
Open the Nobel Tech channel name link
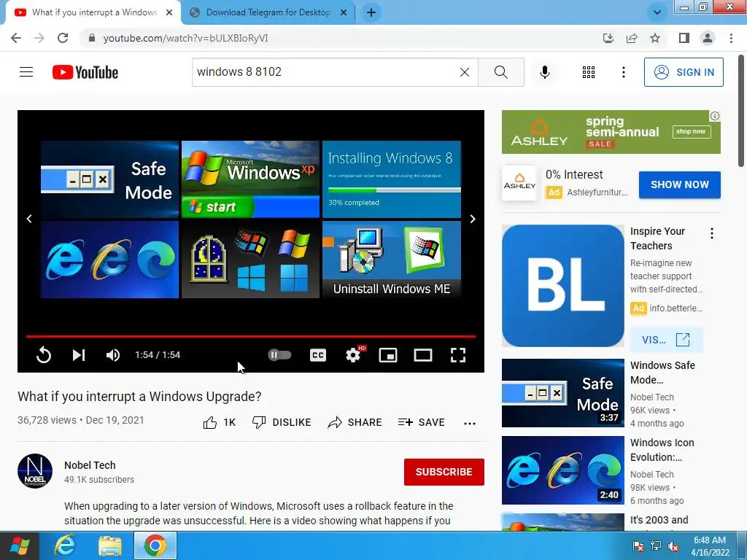pos(90,465)
